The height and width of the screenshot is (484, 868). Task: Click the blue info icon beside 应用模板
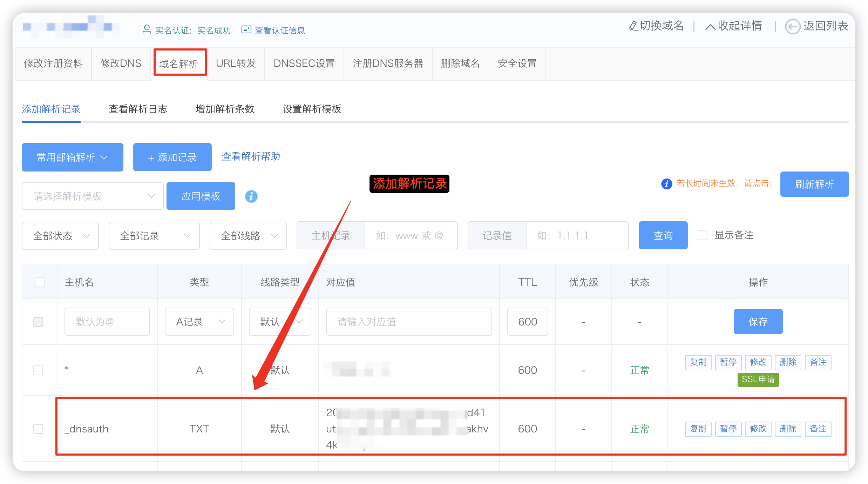click(251, 196)
